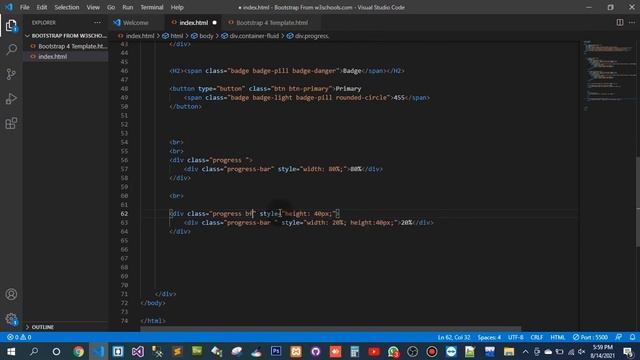Screen dimensions: 640x360
Task: Open the Explorer panel ellipsis menu
Action: pyautogui.click(x=97, y=22)
